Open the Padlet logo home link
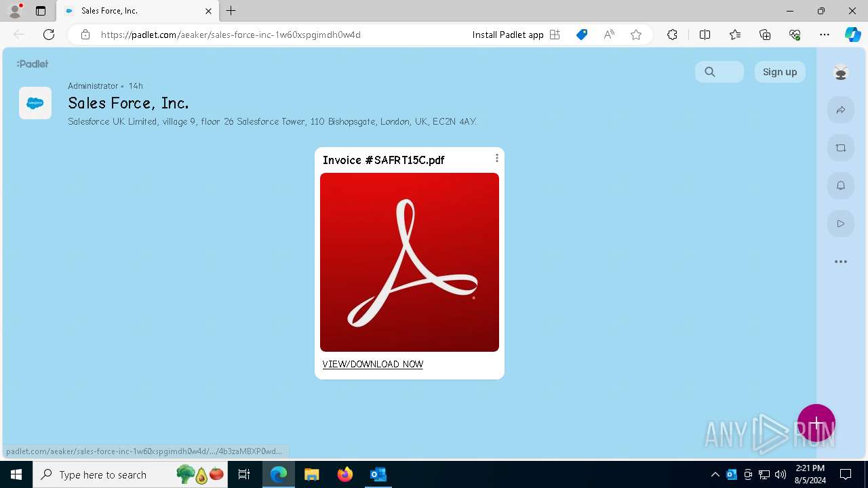The image size is (868, 488). click(33, 64)
